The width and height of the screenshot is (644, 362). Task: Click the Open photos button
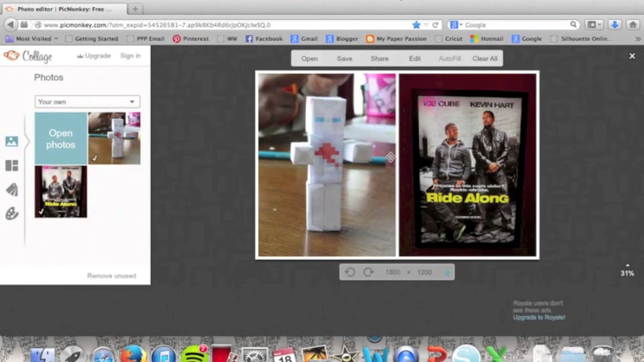(61, 139)
